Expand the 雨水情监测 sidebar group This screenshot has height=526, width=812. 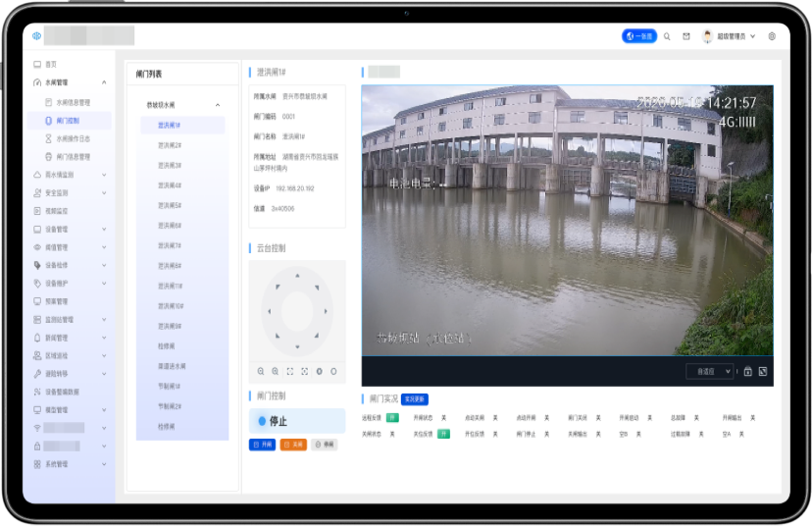click(69, 175)
